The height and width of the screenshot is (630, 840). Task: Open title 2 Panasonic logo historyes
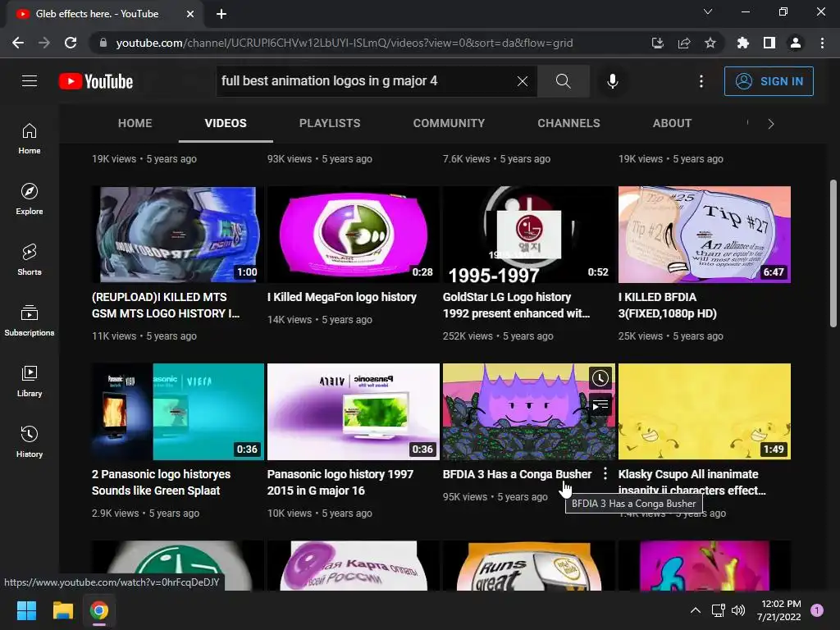(161, 482)
